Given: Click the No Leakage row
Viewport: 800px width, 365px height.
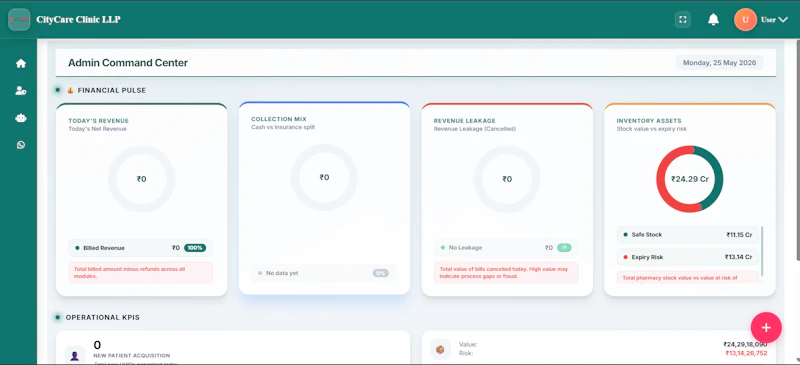Looking at the screenshot, I should [506, 248].
